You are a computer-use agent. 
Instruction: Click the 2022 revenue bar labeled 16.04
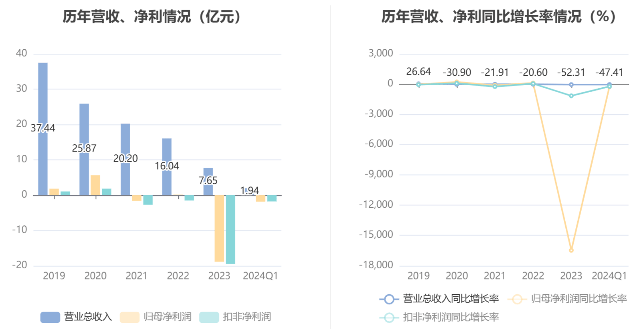coord(167,167)
